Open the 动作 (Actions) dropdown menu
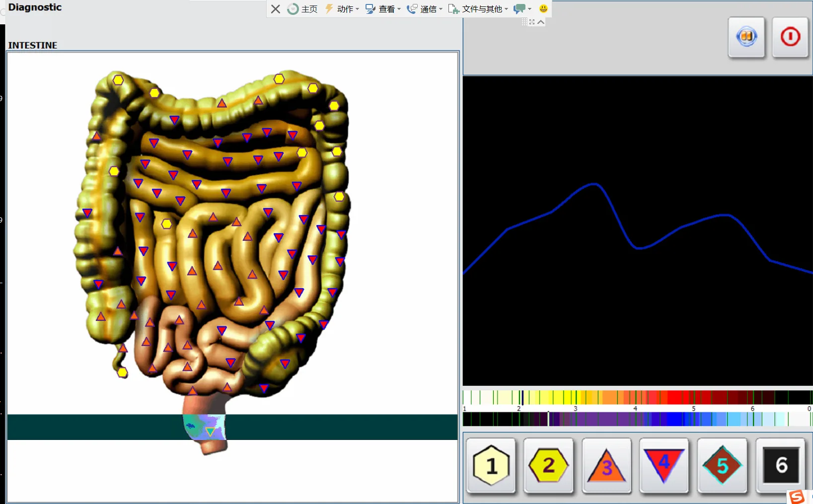Image resolution: width=813 pixels, height=504 pixels. (342, 9)
